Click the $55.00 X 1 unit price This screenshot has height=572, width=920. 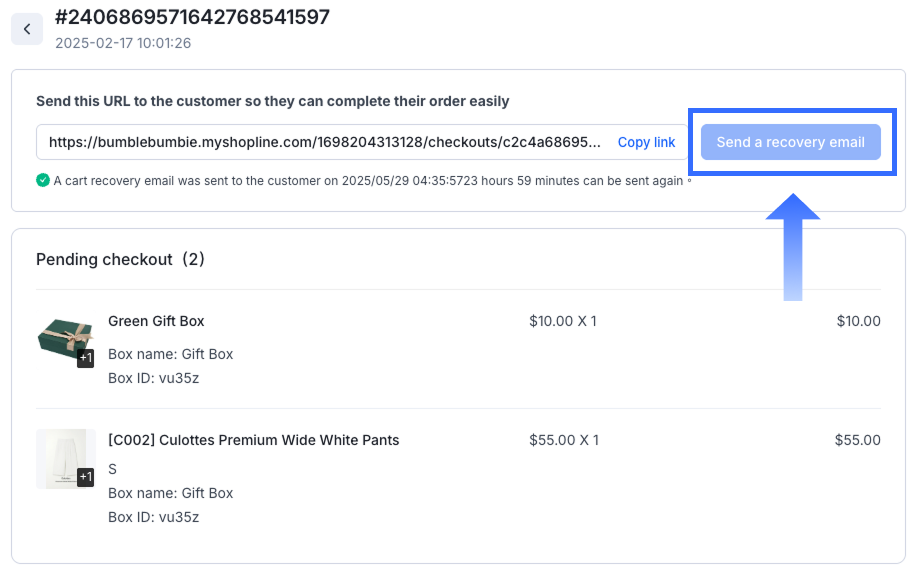(562, 440)
